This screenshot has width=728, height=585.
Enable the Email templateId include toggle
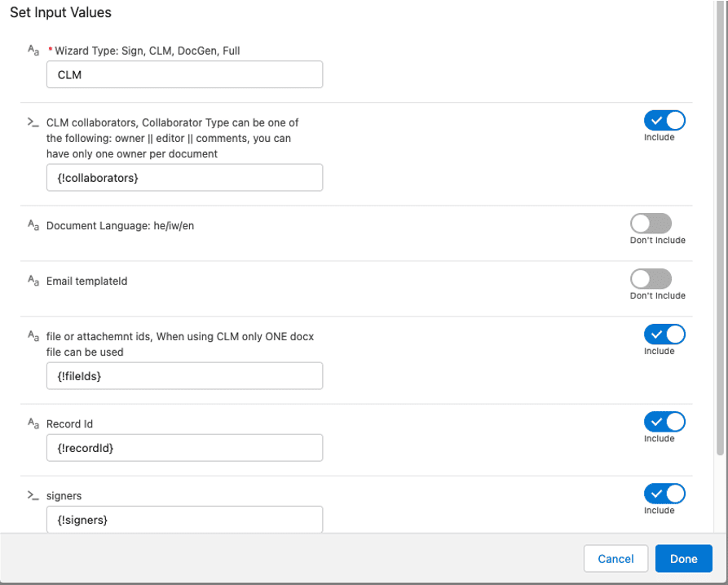click(x=651, y=279)
